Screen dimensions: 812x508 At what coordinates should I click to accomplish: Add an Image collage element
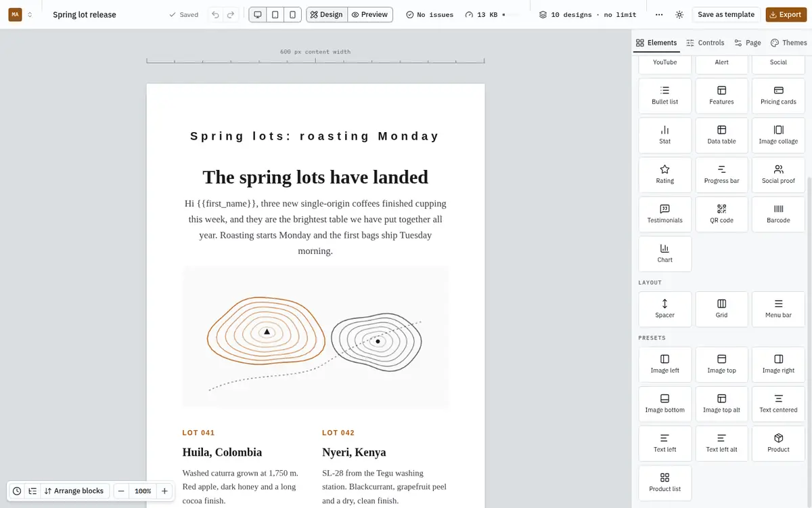coord(778,135)
